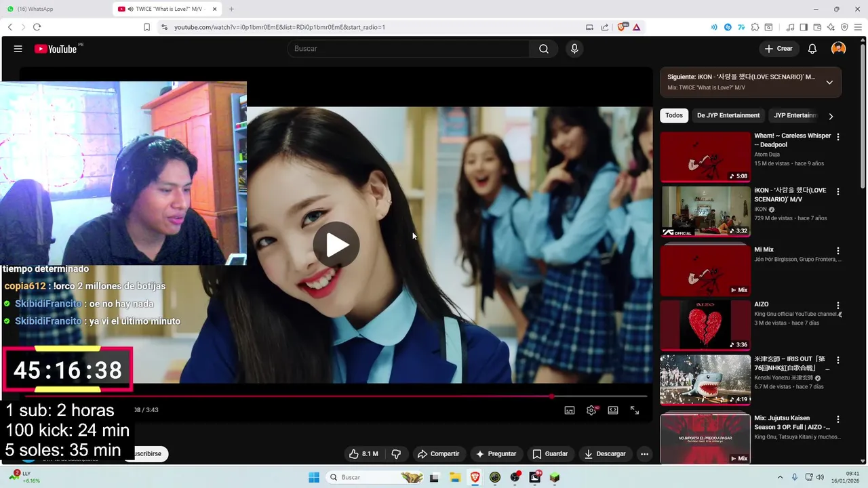
Task: Open the YouTube hamburger guide menu
Action: (x=18, y=49)
